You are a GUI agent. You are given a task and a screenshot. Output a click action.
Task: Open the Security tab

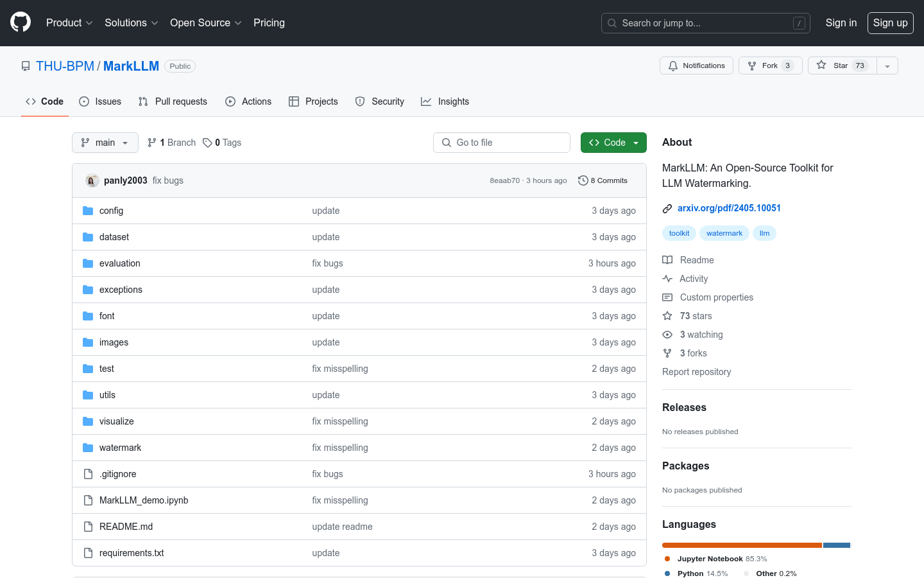click(380, 101)
